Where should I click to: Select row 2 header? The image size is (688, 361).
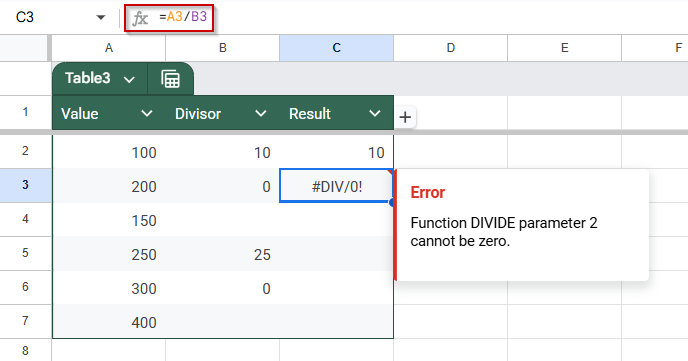click(25, 151)
